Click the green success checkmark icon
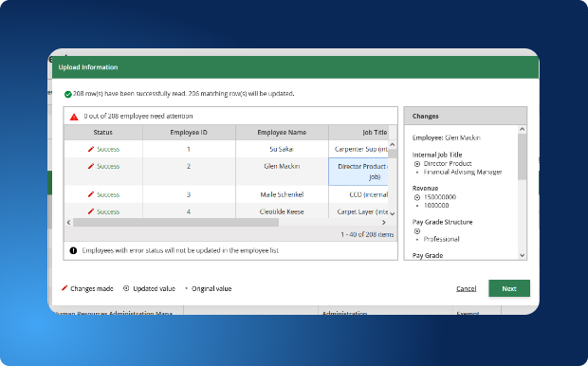The height and width of the screenshot is (366, 588). coord(68,94)
